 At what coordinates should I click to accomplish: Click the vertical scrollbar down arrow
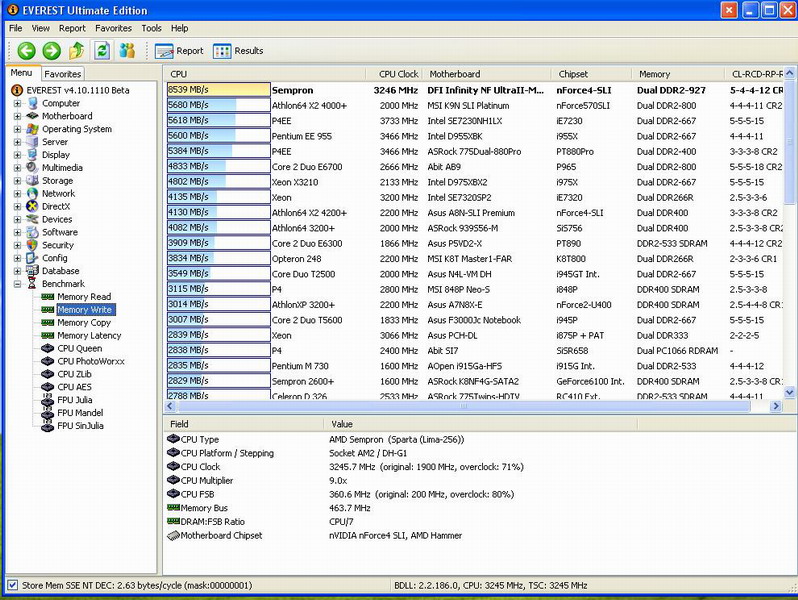tap(789, 392)
